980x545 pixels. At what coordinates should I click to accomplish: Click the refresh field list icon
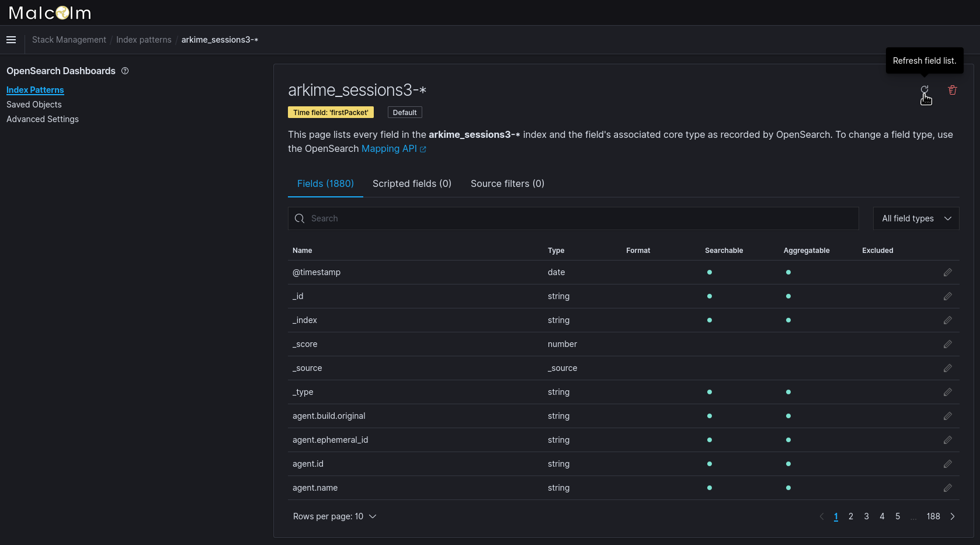(925, 90)
